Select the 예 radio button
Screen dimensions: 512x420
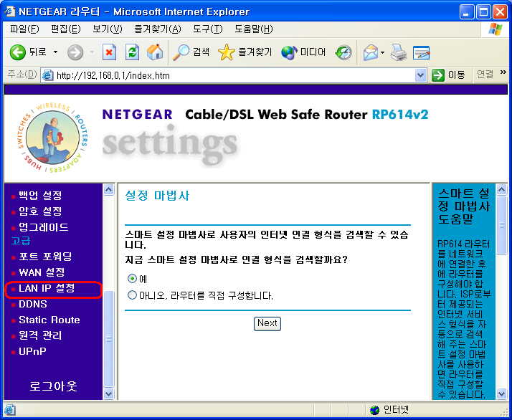pyautogui.click(x=132, y=279)
